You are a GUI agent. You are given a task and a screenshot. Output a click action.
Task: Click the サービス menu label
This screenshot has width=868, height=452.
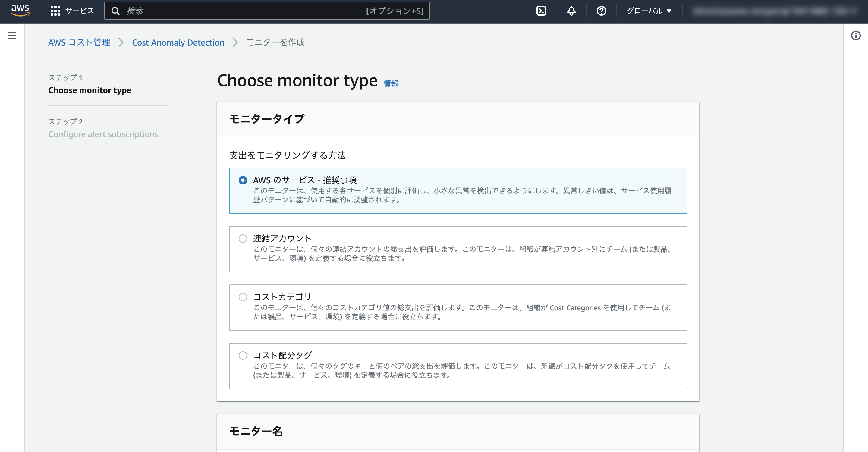pos(80,11)
